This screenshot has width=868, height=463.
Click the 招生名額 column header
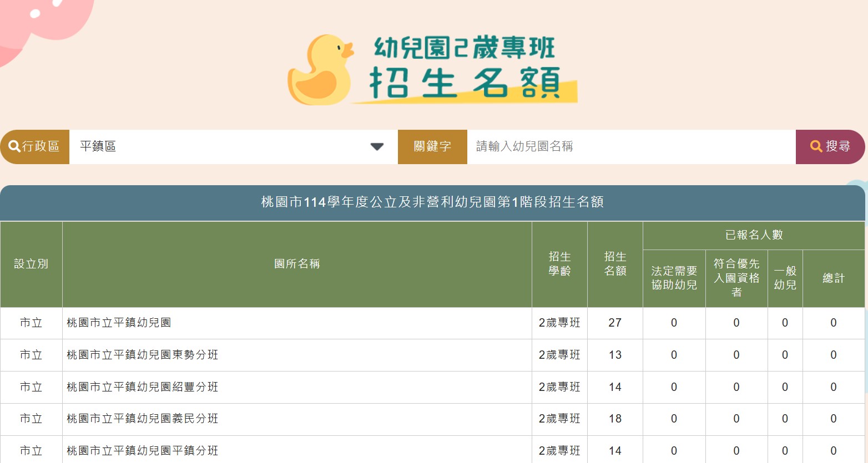(615, 264)
